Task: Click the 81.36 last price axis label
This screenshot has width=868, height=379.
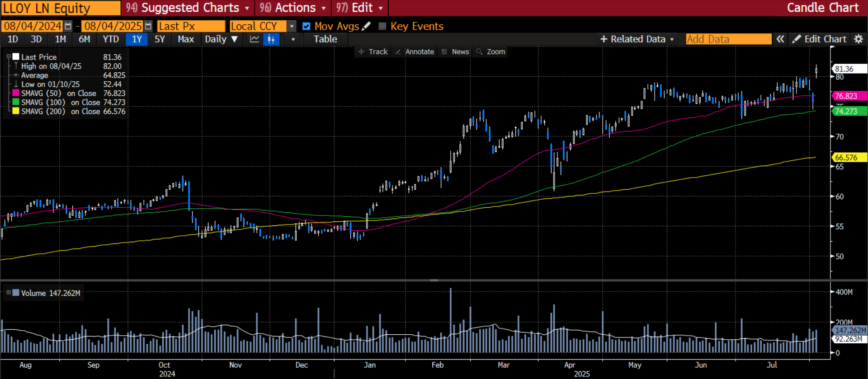Action: tap(849, 69)
